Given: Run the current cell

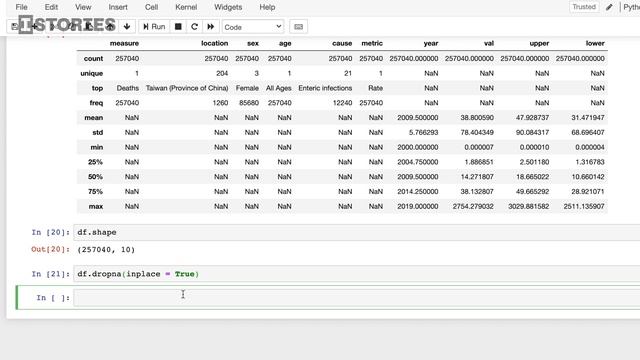Looking at the screenshot, I should pyautogui.click(x=154, y=27).
